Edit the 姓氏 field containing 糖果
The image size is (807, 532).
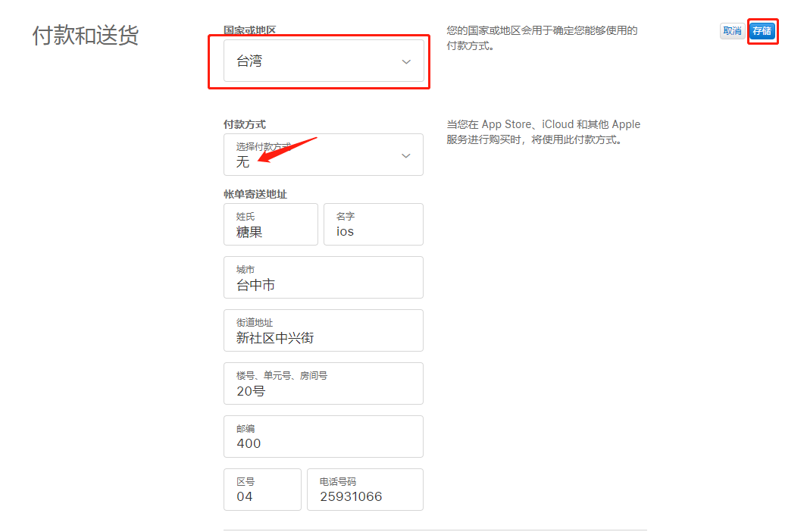271,224
